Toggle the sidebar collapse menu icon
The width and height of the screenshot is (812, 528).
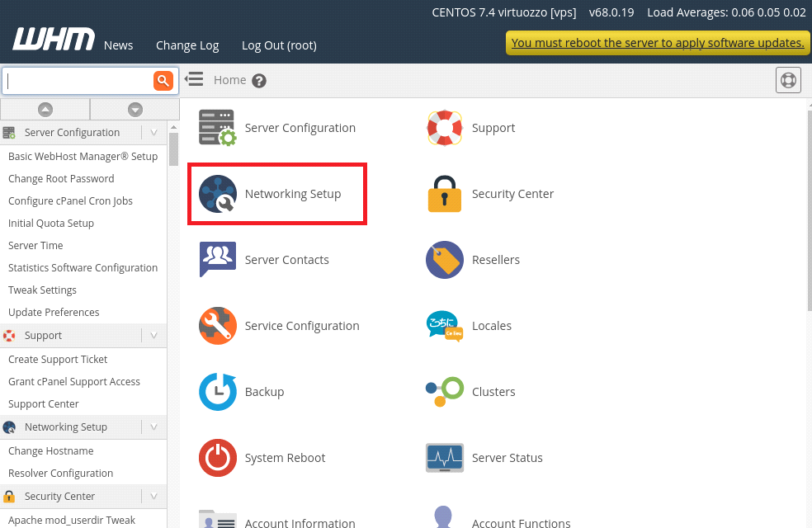(x=194, y=79)
